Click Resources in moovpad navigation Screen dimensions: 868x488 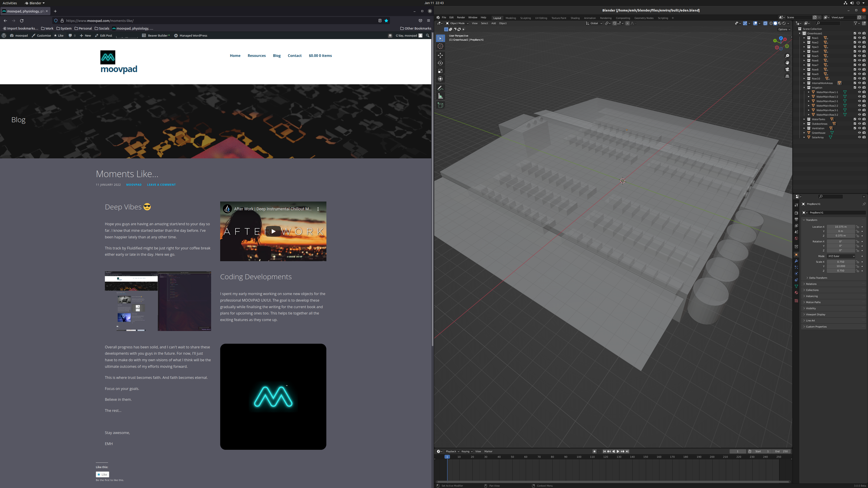256,56
